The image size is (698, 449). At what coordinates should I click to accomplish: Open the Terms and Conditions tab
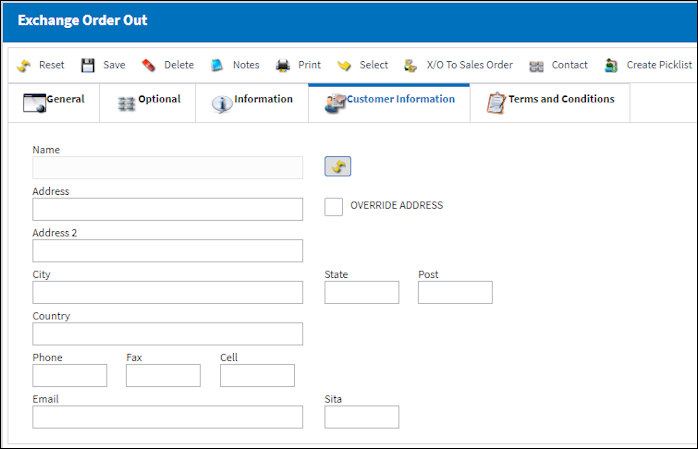550,103
